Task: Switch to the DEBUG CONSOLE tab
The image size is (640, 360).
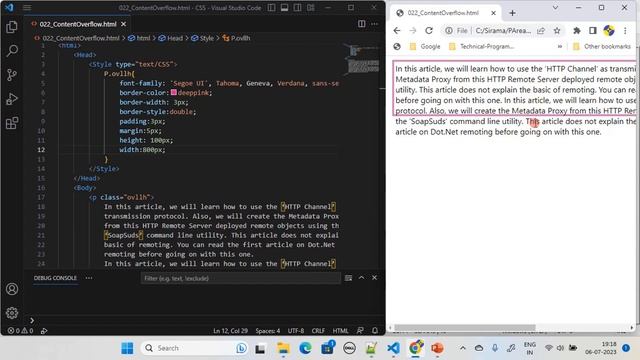Action: (55, 278)
